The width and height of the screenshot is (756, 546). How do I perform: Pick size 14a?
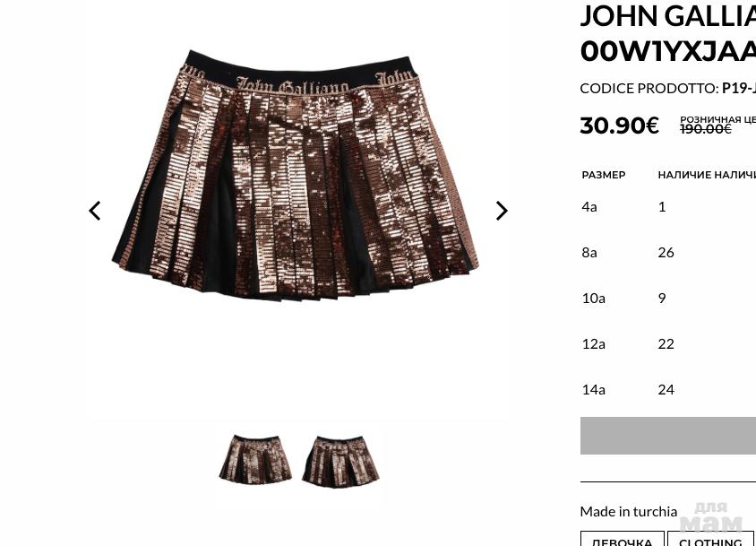click(x=667, y=390)
